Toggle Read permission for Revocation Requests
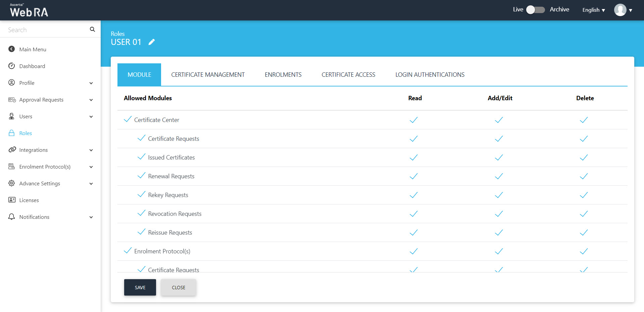 click(414, 214)
